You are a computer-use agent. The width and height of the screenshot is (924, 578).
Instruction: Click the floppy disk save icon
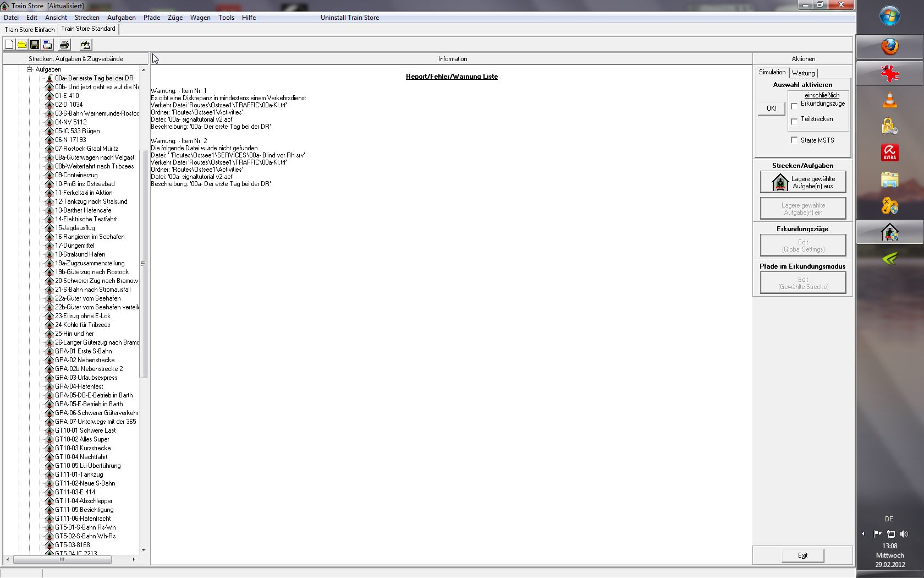coord(35,45)
